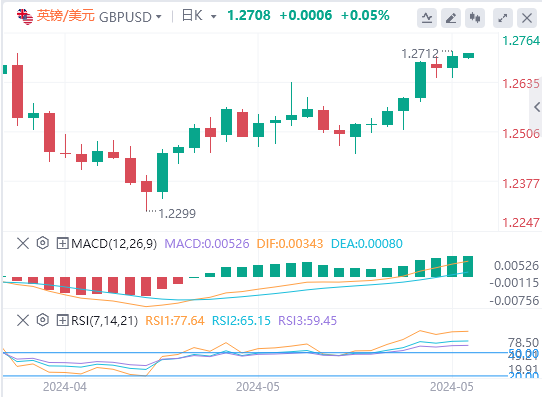Click the 1.2247 price axis label
This screenshot has width=542, height=397.
pyautogui.click(x=521, y=223)
